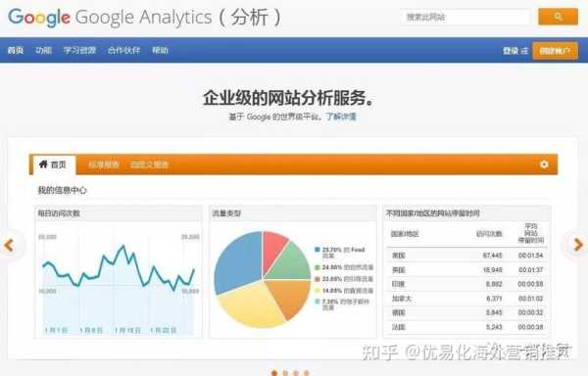The image size is (588, 376).
Task: Follow the 了解详情 link
Action: pyautogui.click(x=341, y=117)
